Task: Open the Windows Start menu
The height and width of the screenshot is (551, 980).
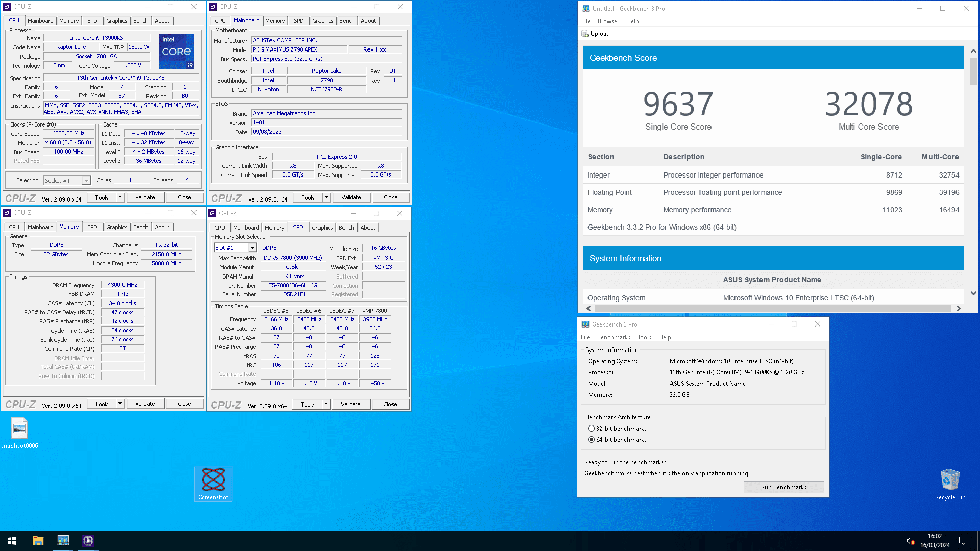Action: coord(12,541)
